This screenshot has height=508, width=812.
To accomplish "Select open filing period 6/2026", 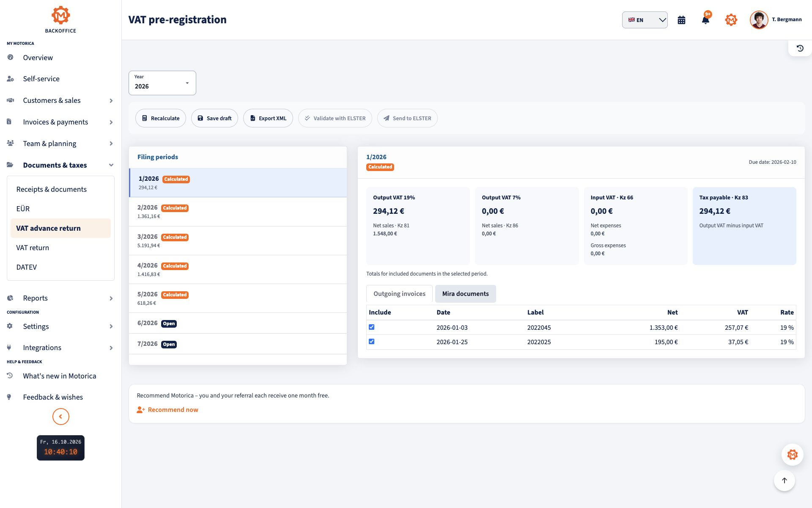I will click(x=238, y=323).
